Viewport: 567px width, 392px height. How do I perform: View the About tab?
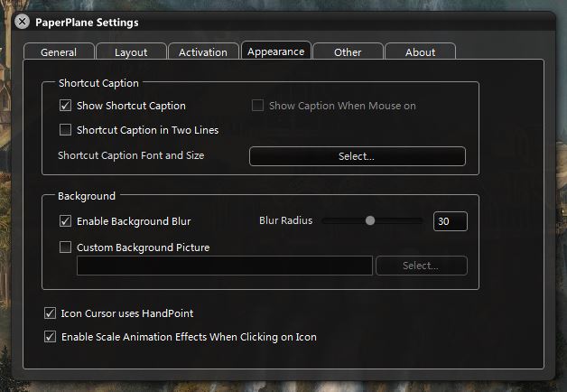point(420,51)
